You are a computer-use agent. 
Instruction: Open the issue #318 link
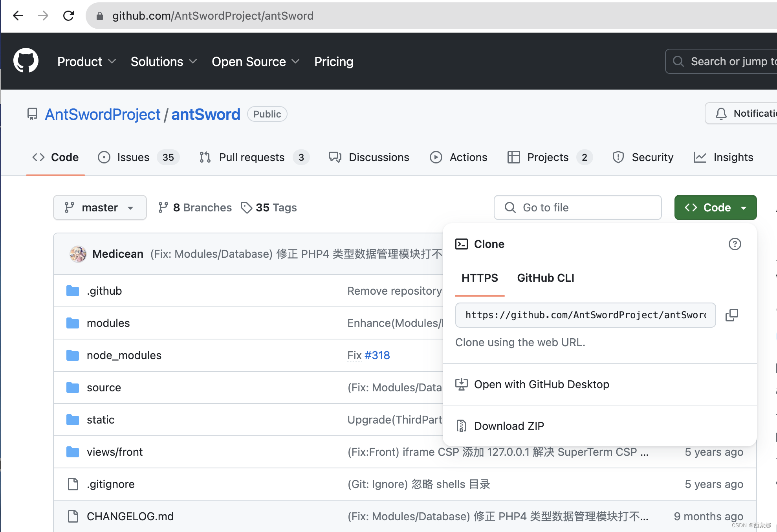[377, 355]
